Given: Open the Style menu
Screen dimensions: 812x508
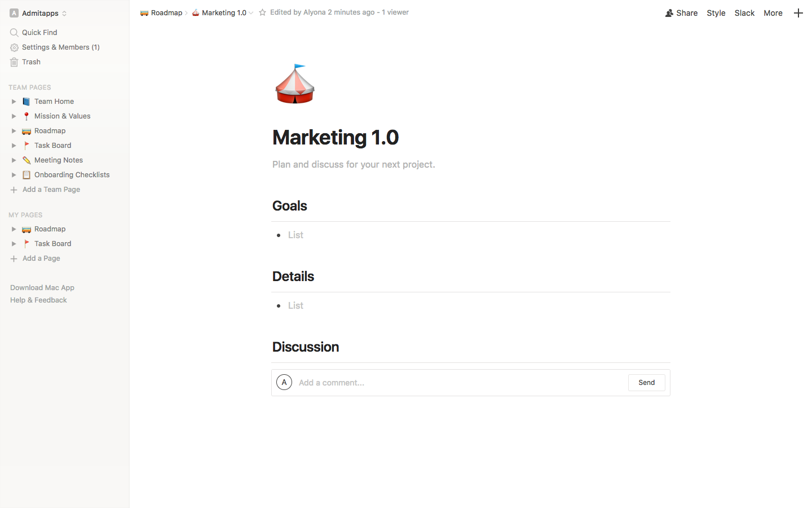Looking at the screenshot, I should tap(716, 13).
